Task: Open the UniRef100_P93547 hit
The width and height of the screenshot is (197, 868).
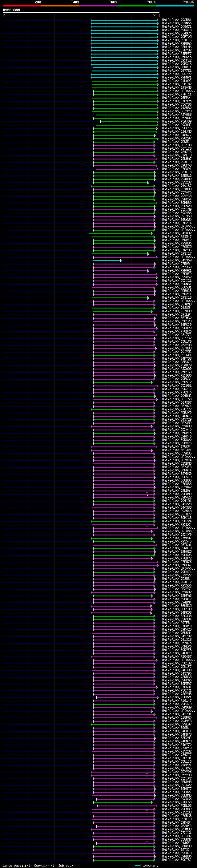Action: tap(176, 237)
